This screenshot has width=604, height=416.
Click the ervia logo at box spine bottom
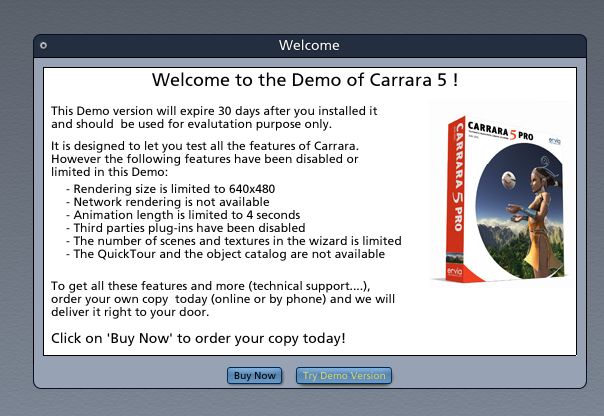pos(455,271)
